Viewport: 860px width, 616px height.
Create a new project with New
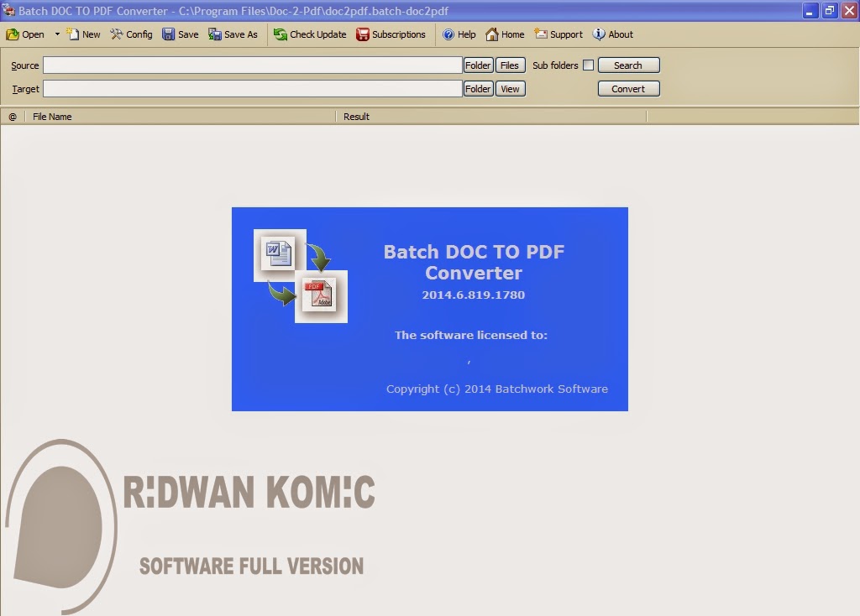point(83,34)
